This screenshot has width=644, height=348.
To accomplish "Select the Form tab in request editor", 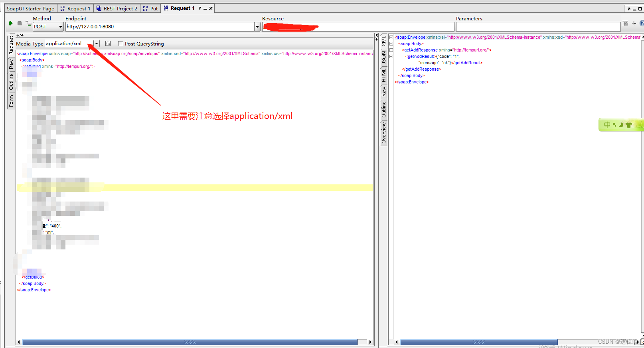I will click(x=11, y=101).
